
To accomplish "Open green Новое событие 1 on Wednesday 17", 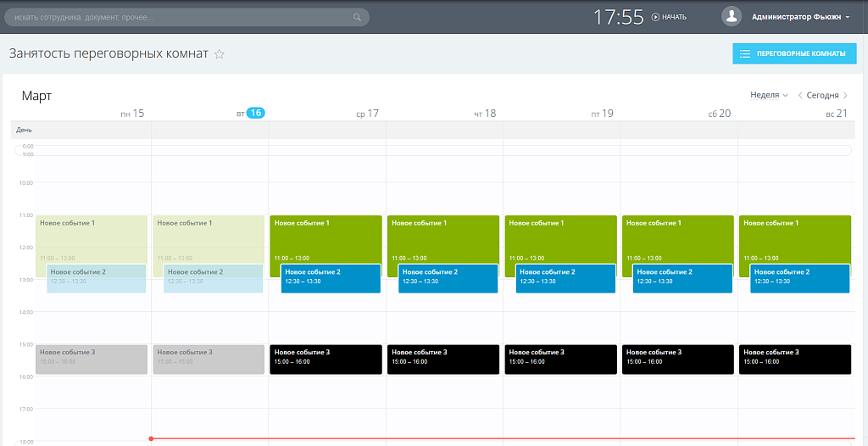I will [326, 237].
